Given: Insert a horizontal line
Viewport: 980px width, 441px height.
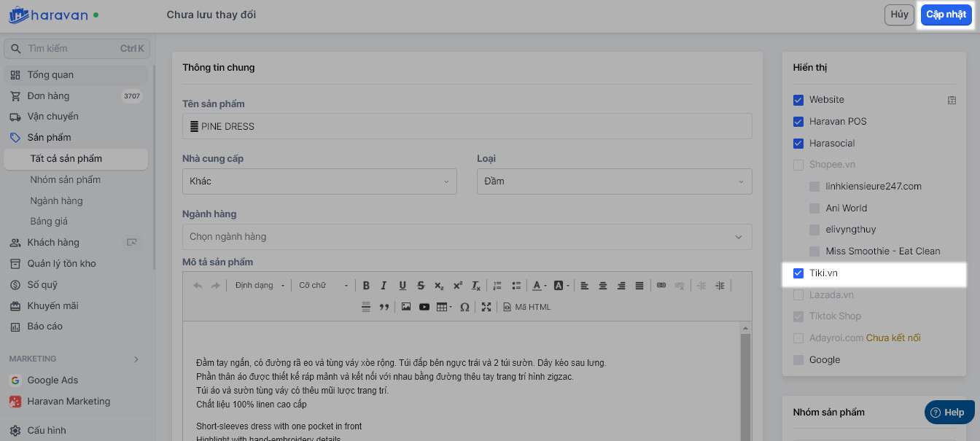Looking at the screenshot, I should (x=366, y=307).
